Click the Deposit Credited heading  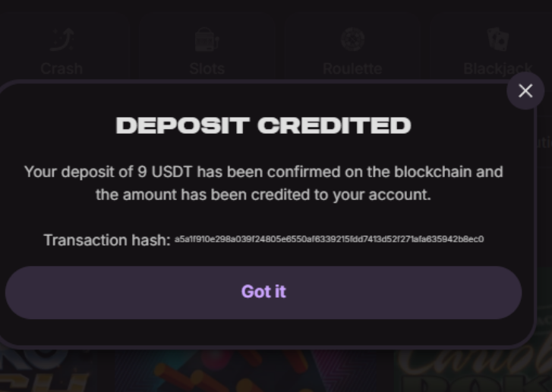coord(263,125)
